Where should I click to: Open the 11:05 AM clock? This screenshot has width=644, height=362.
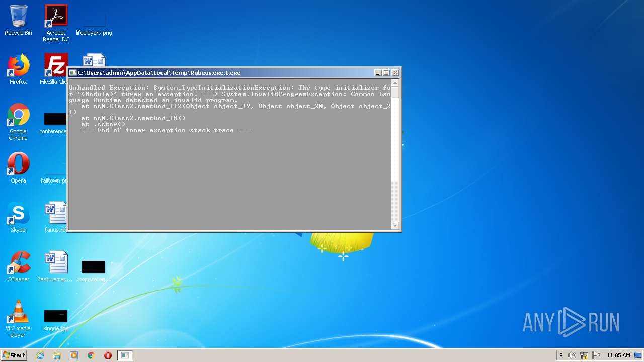click(x=618, y=355)
